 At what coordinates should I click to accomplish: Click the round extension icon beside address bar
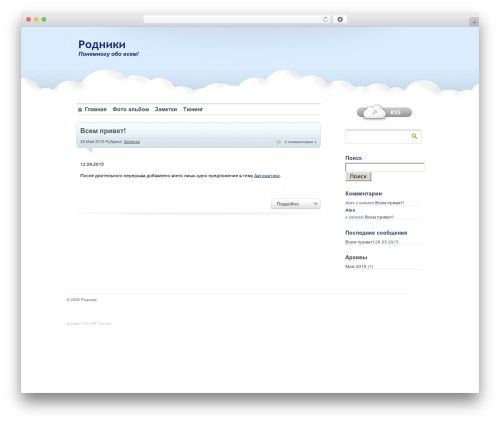pyautogui.click(x=340, y=19)
